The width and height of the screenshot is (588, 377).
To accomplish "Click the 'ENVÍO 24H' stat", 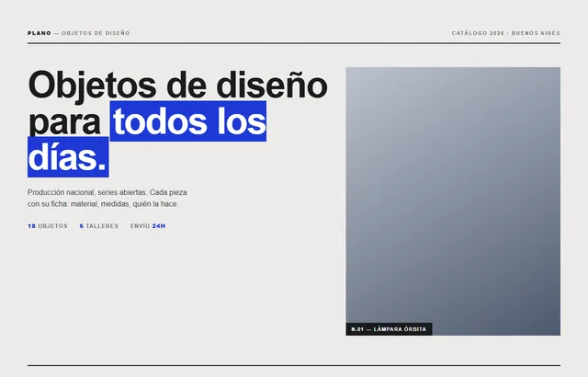I will 148,226.
